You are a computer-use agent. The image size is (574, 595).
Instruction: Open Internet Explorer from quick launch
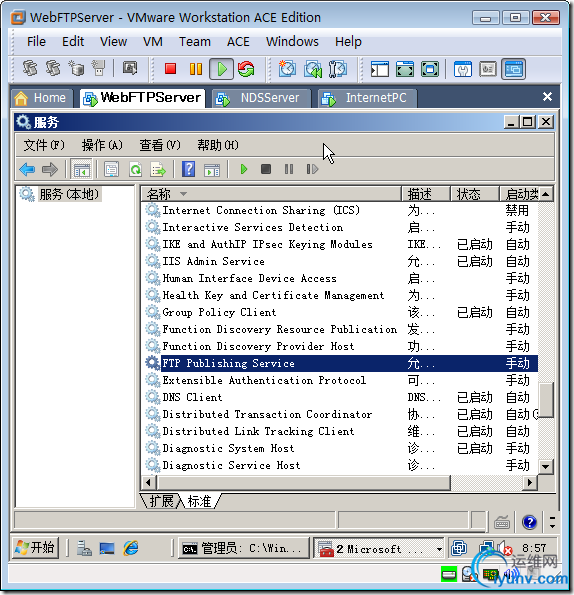[x=131, y=548]
